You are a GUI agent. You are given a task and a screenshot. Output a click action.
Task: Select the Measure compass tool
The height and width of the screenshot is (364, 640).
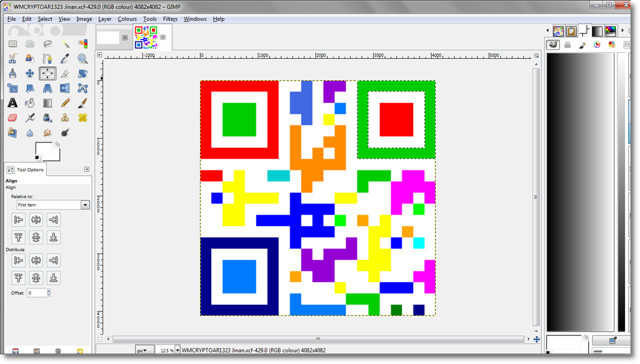12,73
